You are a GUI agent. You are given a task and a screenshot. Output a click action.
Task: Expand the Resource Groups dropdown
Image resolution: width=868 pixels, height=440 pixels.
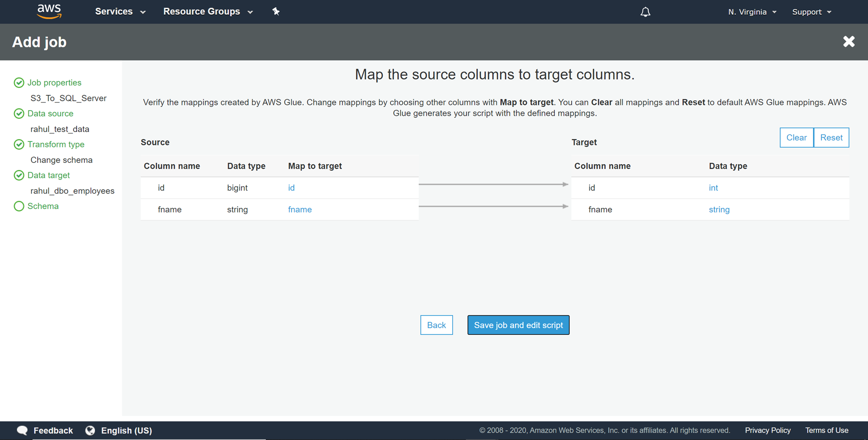[208, 12]
